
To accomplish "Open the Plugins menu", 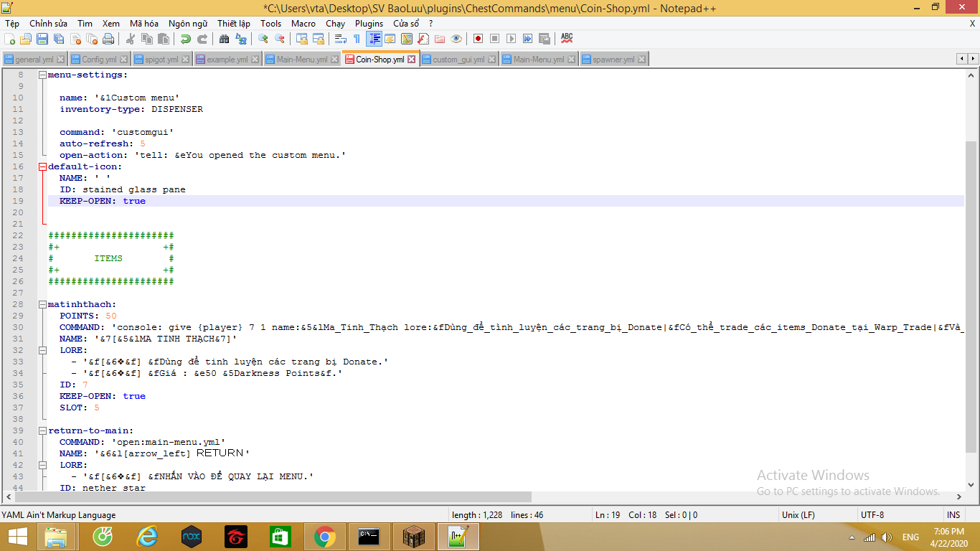I will point(369,24).
